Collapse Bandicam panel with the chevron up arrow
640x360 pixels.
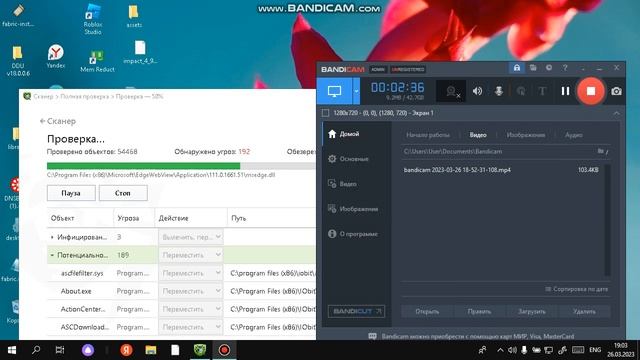pyautogui.click(x=616, y=113)
